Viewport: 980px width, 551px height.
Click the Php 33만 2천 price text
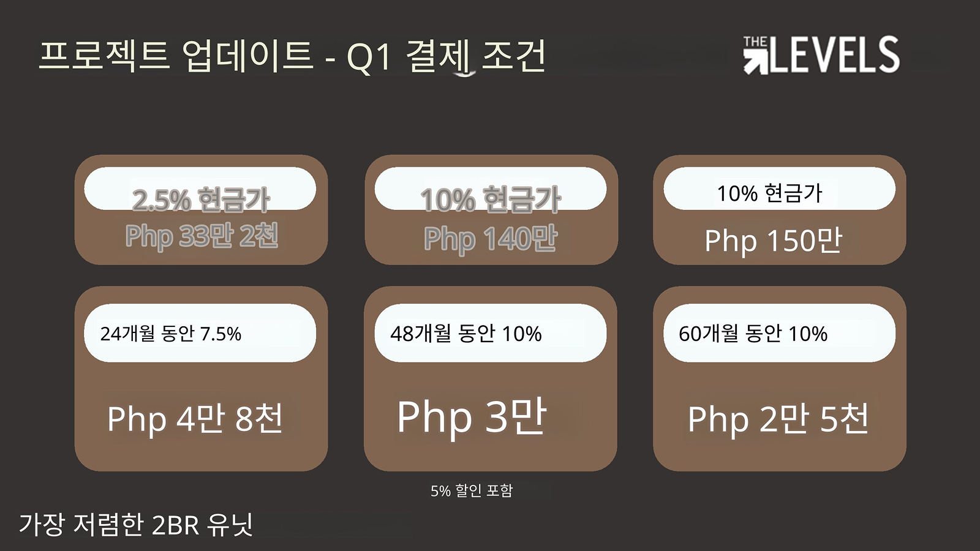pos(202,236)
